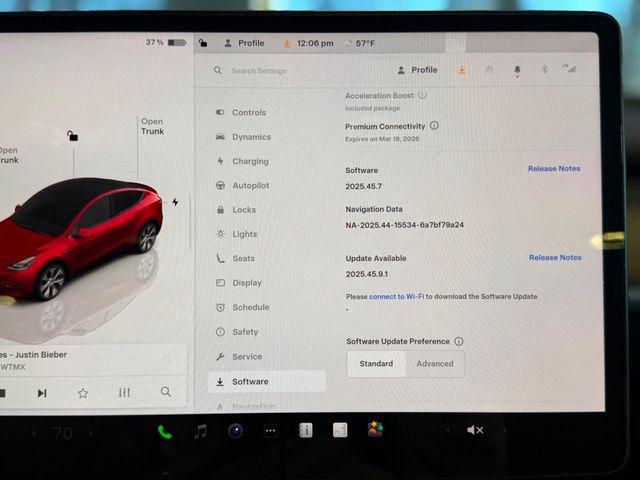Raise cabin temperature with right arrow
640x480 pixels.
pyautogui.click(x=91, y=433)
